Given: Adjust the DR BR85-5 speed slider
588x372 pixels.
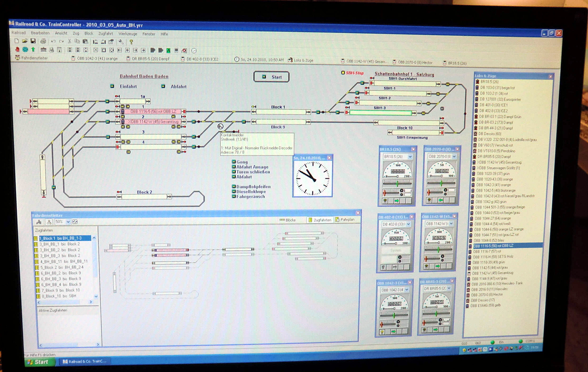Looking at the screenshot, I should [436, 313].
